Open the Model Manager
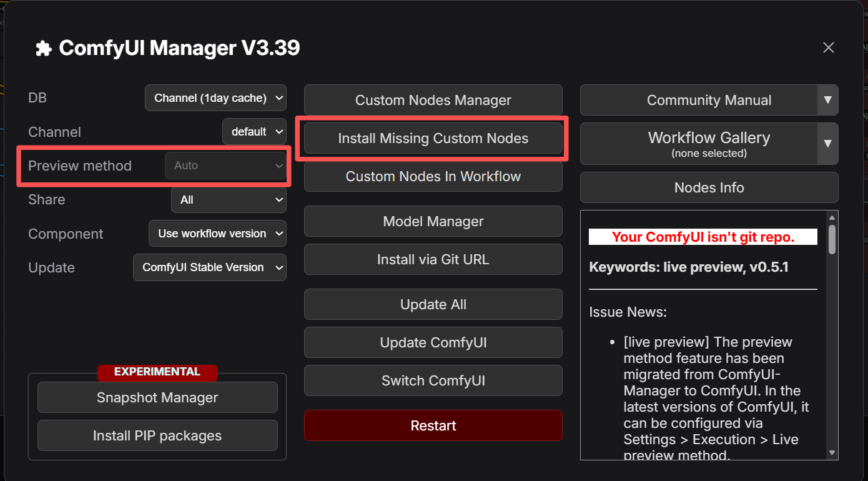Screen dimensions: 868x481 point(433,221)
